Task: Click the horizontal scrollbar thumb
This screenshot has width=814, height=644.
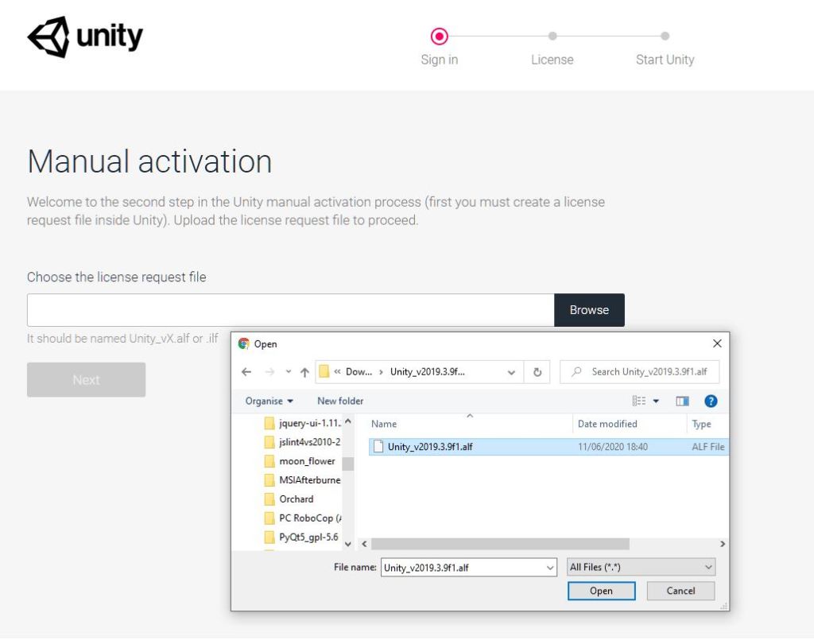Action: [x=500, y=544]
